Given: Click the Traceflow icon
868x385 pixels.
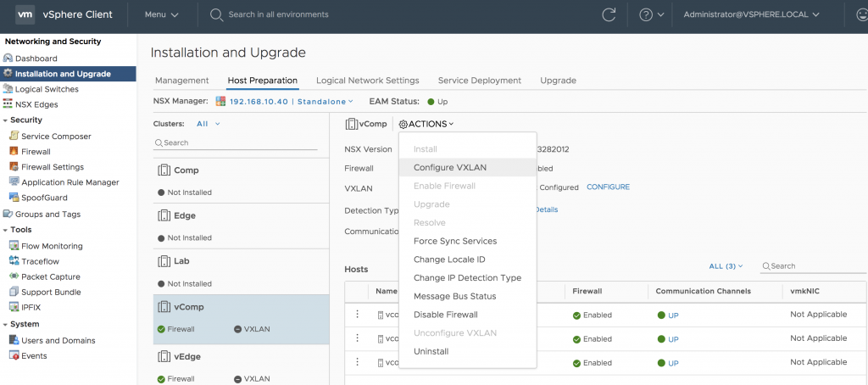Looking at the screenshot, I should click(x=14, y=261).
